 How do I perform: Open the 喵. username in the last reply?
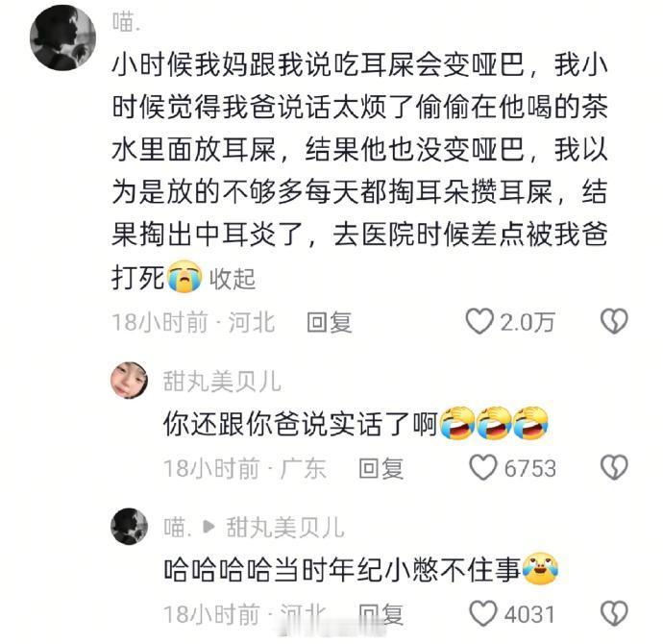tap(178, 528)
